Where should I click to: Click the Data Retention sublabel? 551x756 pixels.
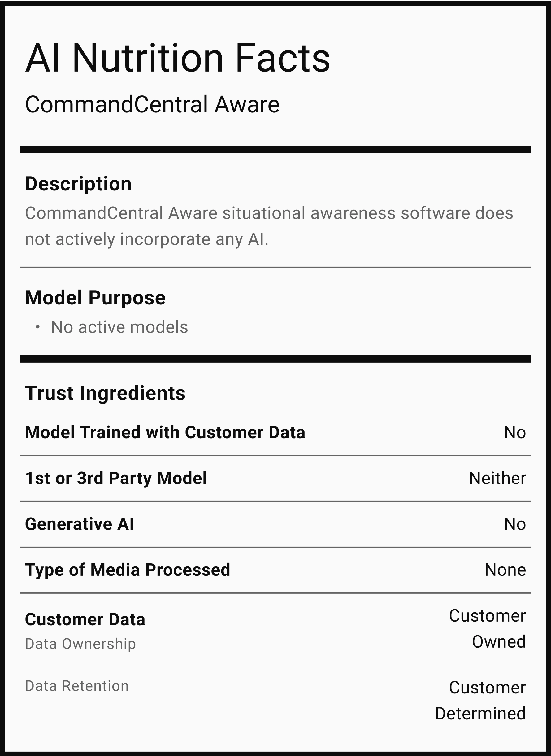coord(77,686)
